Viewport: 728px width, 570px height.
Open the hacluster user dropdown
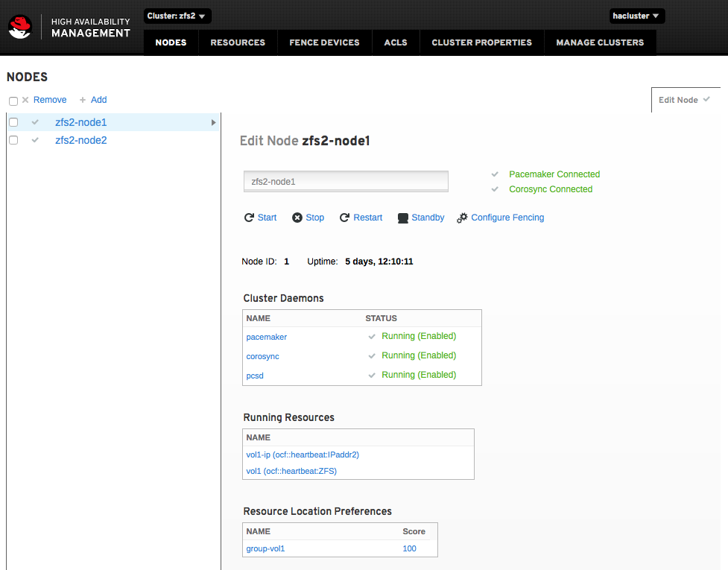pyautogui.click(x=636, y=15)
